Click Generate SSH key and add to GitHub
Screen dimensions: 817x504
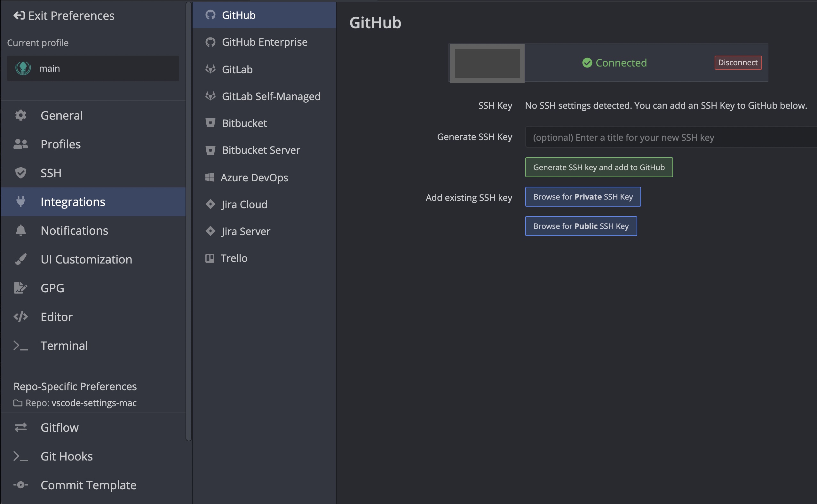[x=599, y=167]
